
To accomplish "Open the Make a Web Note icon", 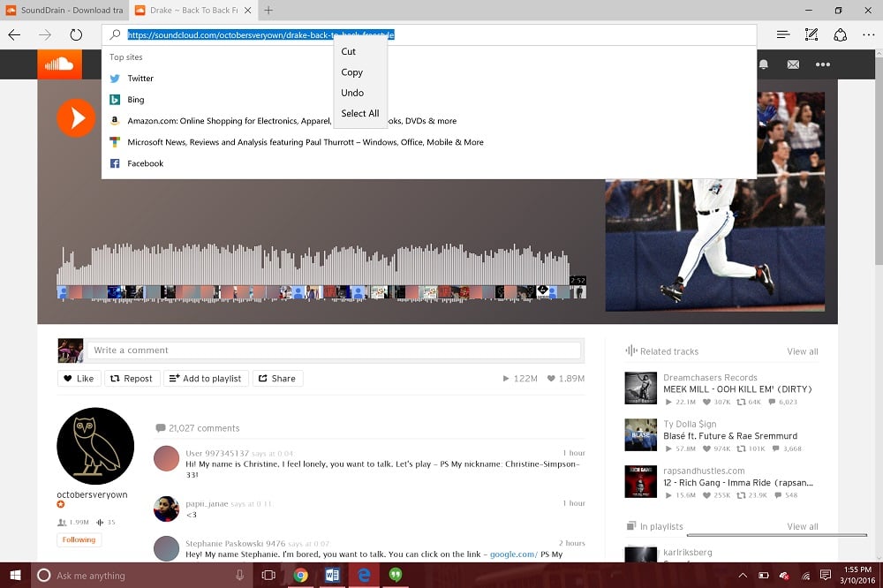I will (x=811, y=35).
